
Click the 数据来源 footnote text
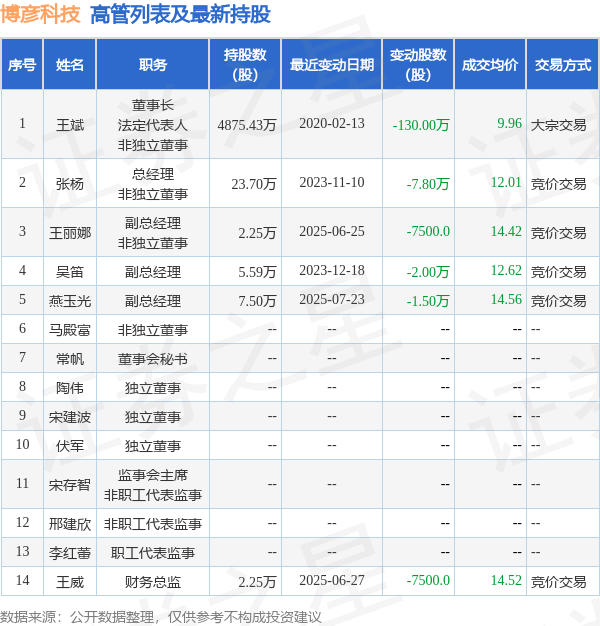160,617
